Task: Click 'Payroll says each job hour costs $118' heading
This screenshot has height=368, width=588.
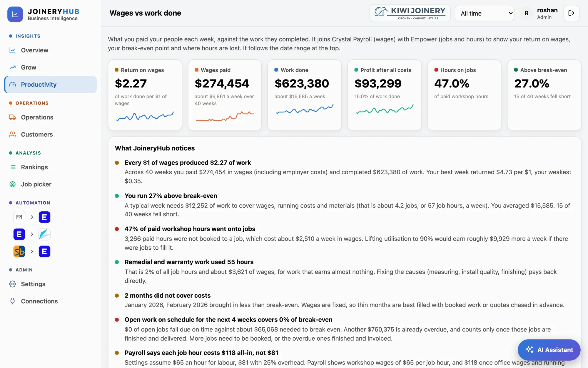Action: [x=201, y=353]
